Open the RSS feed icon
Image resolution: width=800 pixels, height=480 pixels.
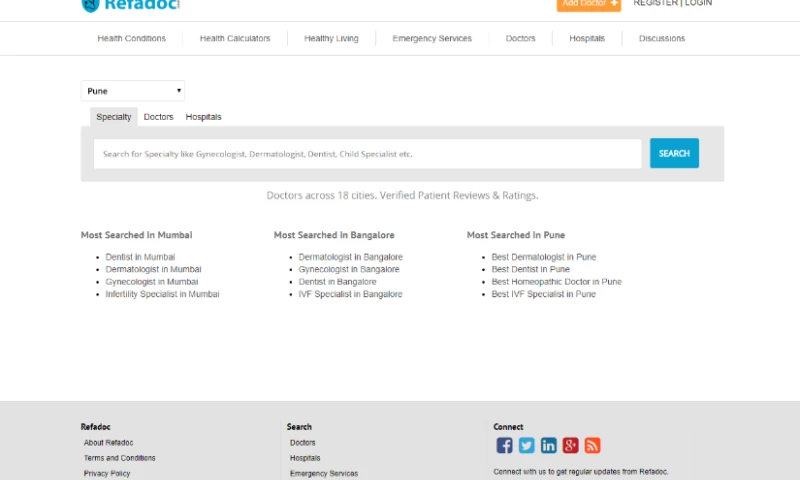(x=592, y=445)
